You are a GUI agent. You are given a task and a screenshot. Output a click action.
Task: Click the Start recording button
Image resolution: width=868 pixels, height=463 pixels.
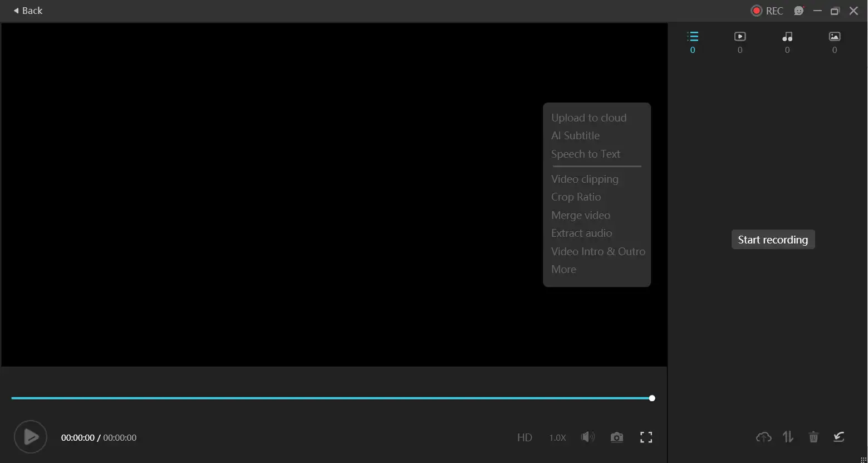(x=773, y=240)
